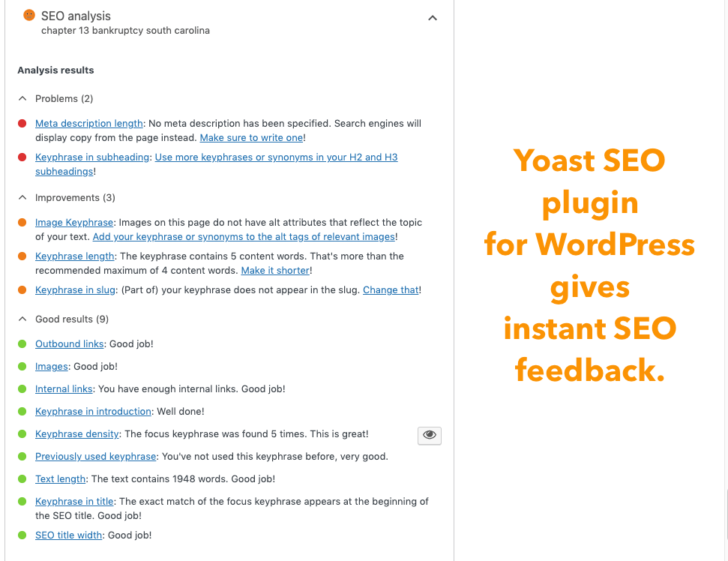This screenshot has width=728, height=561.
Task: Toggle keyphrase density highlight eye button
Action: (x=430, y=435)
